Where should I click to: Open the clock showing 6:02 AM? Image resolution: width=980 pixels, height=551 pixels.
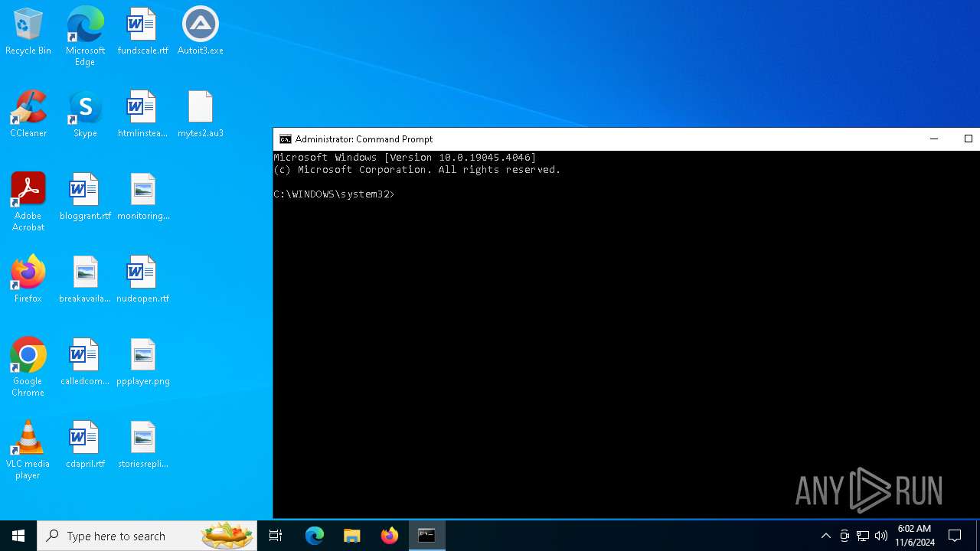915,536
